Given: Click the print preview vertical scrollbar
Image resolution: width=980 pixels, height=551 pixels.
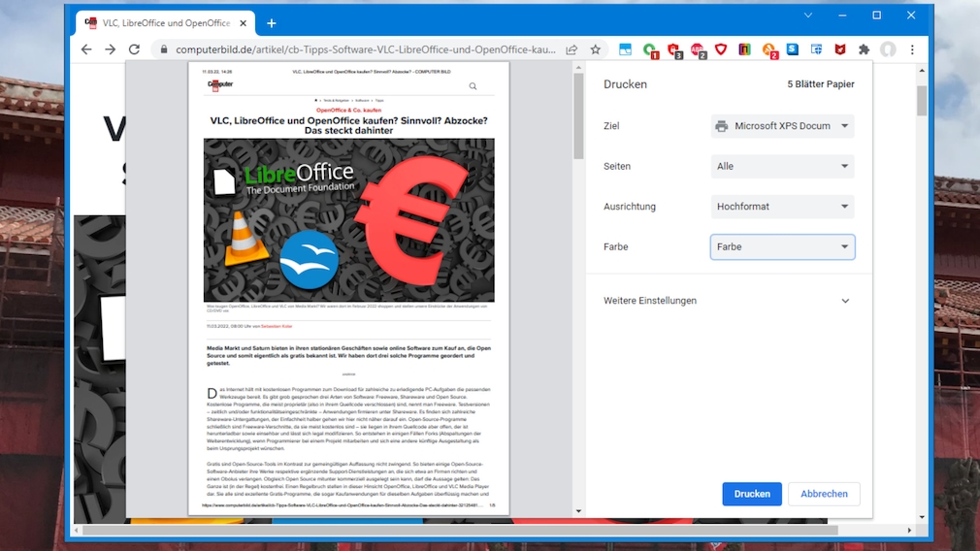Looking at the screenshot, I should [x=578, y=116].
